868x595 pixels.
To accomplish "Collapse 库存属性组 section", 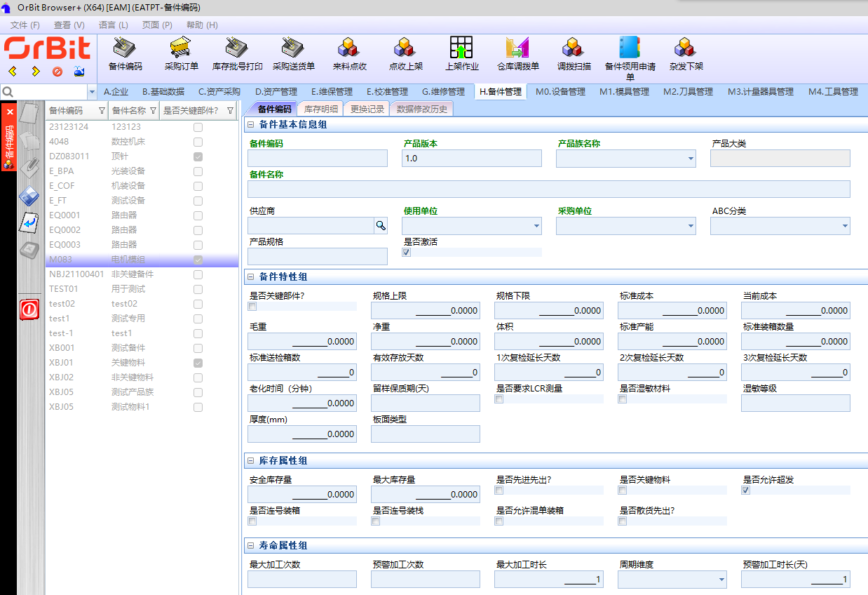I will pos(251,461).
